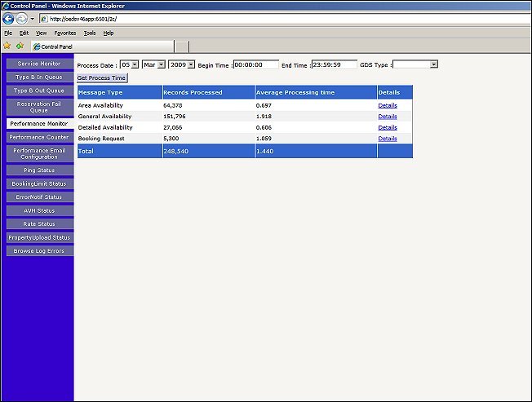Open the Tools menu
The width and height of the screenshot is (532, 402).
point(90,33)
